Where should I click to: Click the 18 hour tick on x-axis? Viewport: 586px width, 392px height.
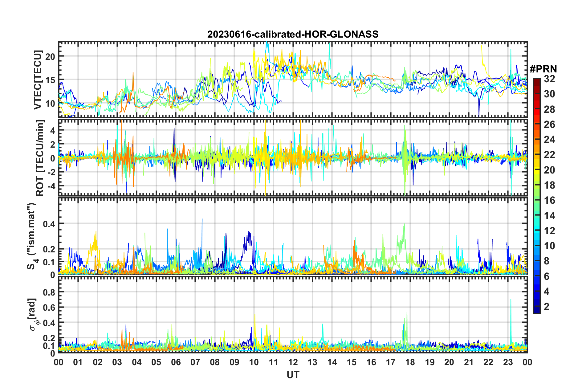[410, 362]
